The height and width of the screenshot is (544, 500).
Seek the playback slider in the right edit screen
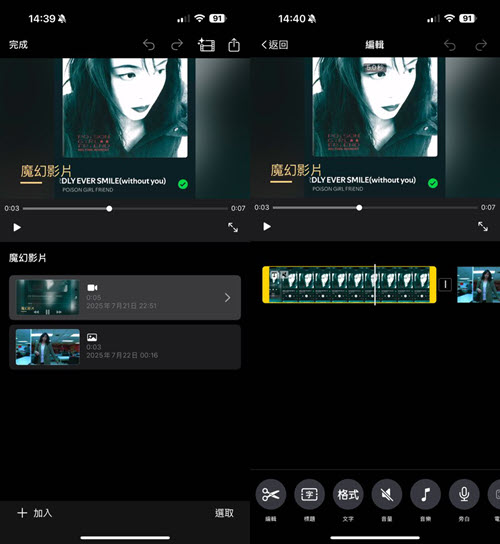click(x=375, y=208)
